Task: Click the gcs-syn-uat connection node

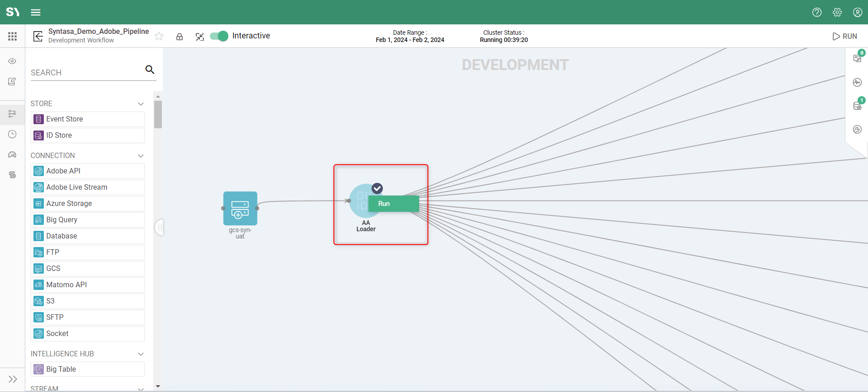Action: pyautogui.click(x=240, y=208)
